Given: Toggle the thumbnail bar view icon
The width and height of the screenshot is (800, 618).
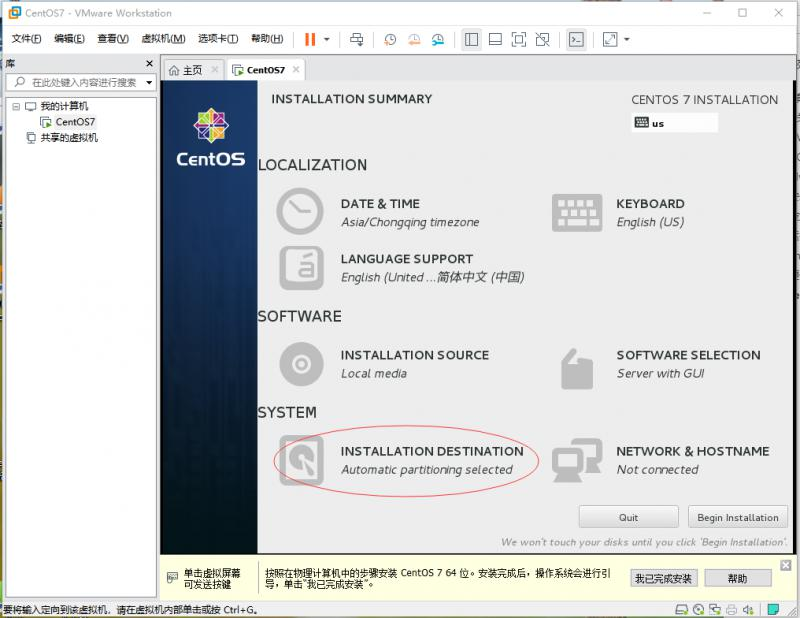Looking at the screenshot, I should [x=495, y=39].
